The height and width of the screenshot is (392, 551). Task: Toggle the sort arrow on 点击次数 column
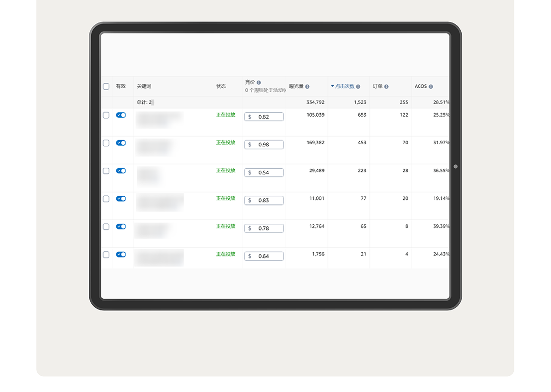pos(333,86)
